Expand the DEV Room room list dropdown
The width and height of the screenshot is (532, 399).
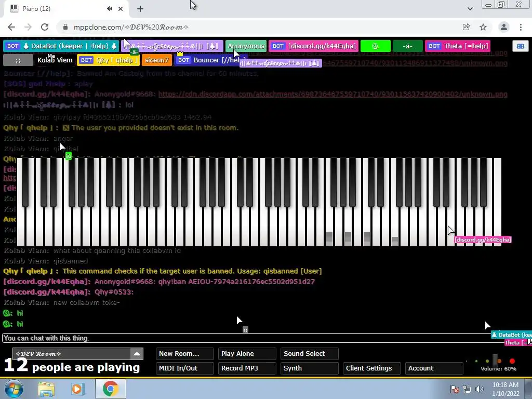click(x=137, y=353)
